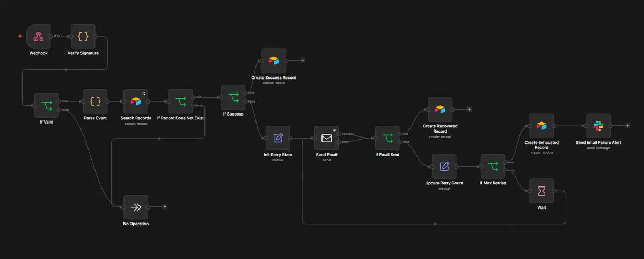Click the Init Retry State label

(x=277, y=155)
